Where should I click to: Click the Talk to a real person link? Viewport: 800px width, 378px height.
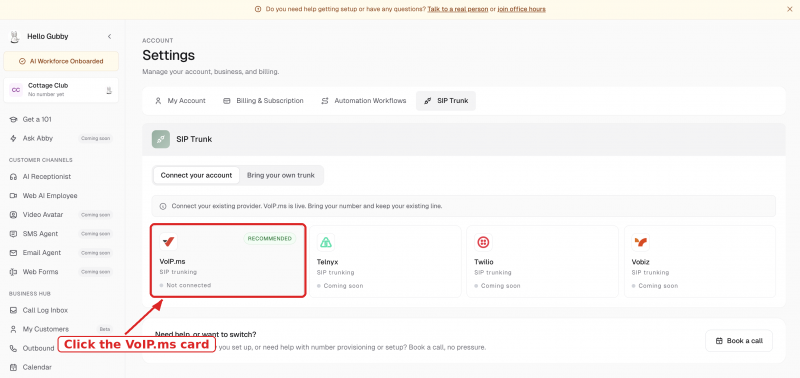pyautogui.click(x=458, y=9)
